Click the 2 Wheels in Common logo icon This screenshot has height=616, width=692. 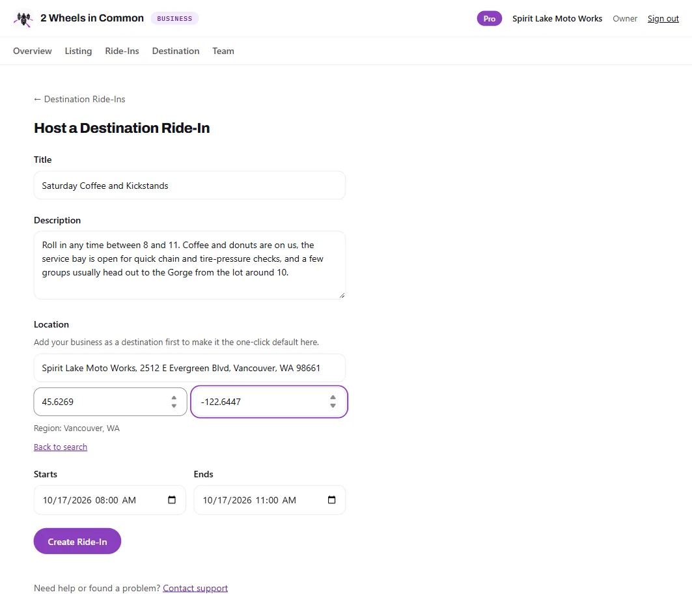23,18
